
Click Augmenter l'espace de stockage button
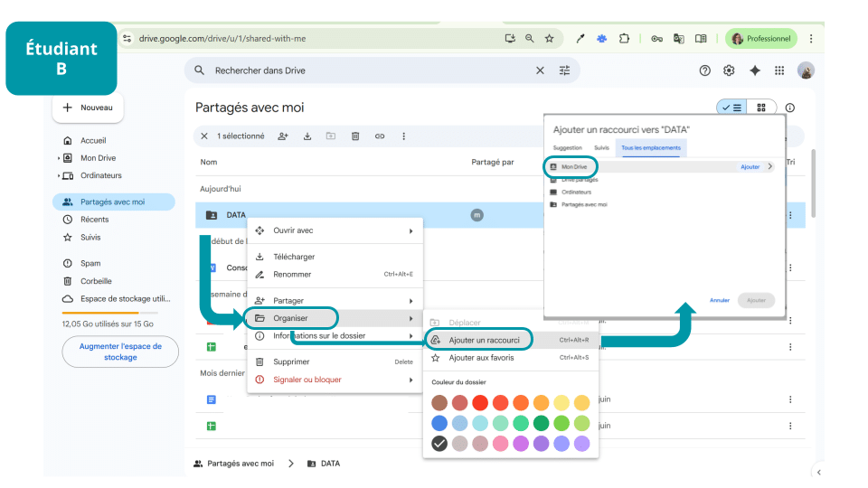pyautogui.click(x=120, y=352)
